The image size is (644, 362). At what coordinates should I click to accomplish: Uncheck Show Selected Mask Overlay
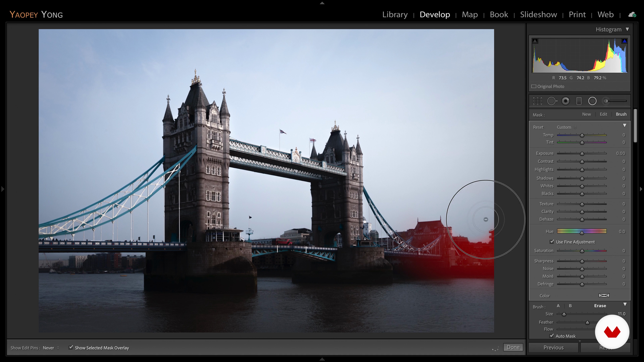[x=71, y=347]
